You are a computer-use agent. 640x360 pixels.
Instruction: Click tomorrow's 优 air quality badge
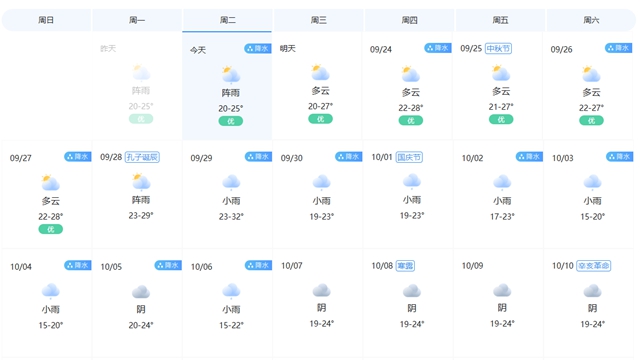[320, 119]
